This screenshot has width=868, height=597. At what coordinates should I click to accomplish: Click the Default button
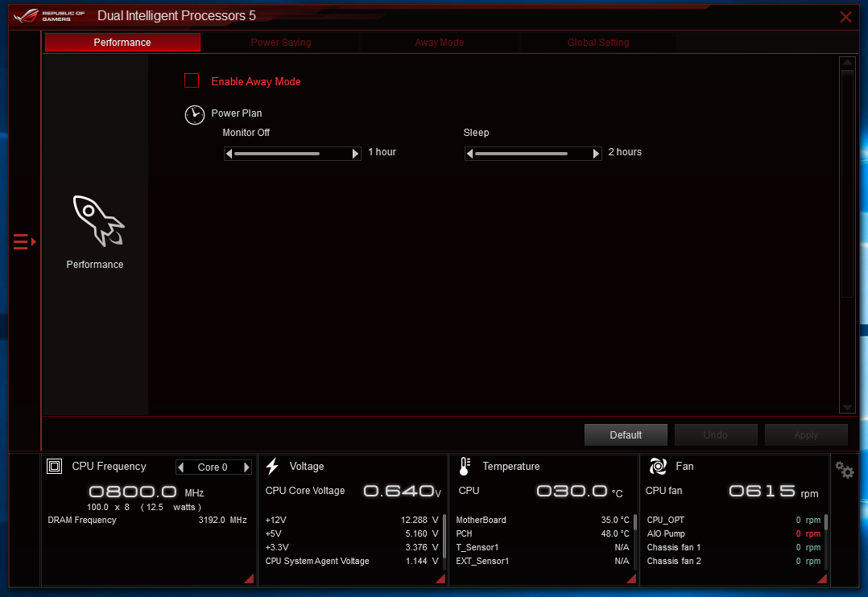626,435
